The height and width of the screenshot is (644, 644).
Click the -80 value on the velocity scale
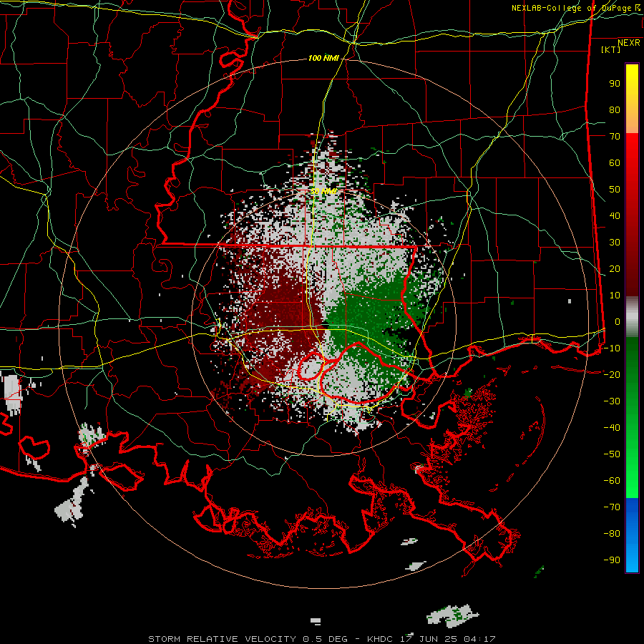[612, 534]
